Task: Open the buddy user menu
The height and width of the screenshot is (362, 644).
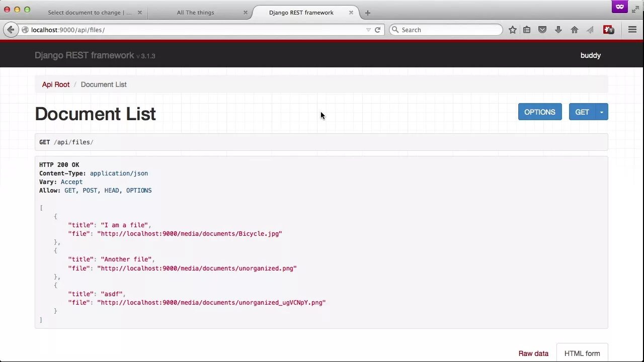Action: [591, 55]
